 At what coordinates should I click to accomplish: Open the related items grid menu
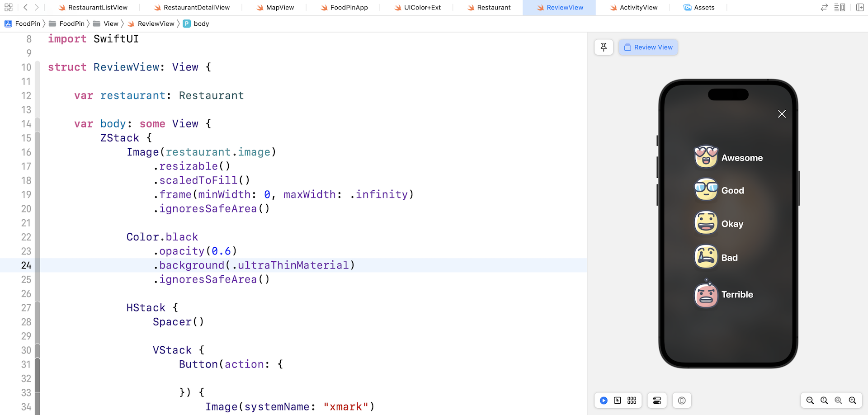pyautogui.click(x=8, y=7)
